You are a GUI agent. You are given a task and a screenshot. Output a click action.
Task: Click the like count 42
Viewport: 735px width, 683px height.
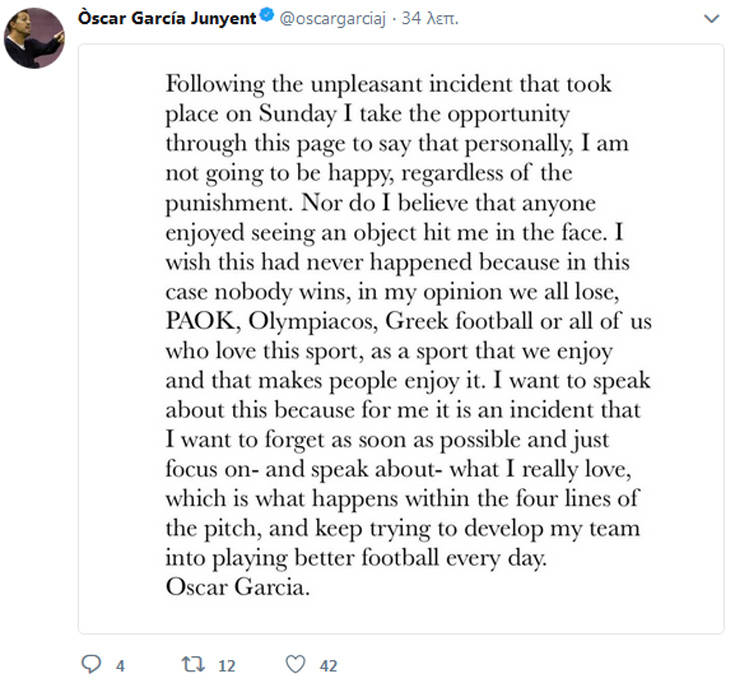(x=327, y=665)
